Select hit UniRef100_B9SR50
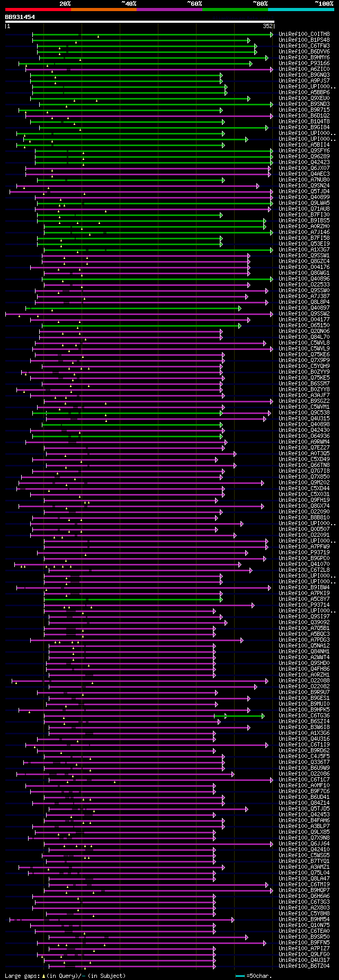339x980 pixels. click(x=304, y=937)
